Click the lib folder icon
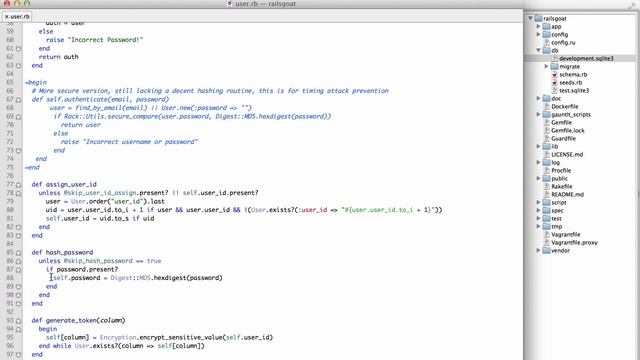This screenshot has width=640, height=360. (x=547, y=146)
